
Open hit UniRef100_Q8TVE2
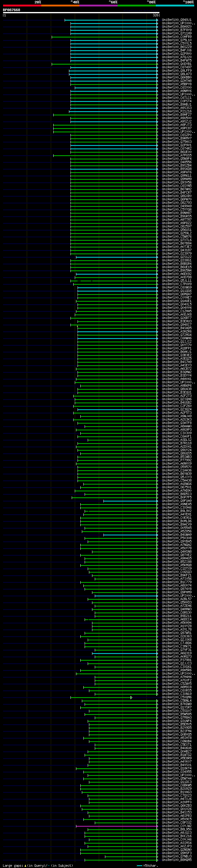[x=177, y=555]
